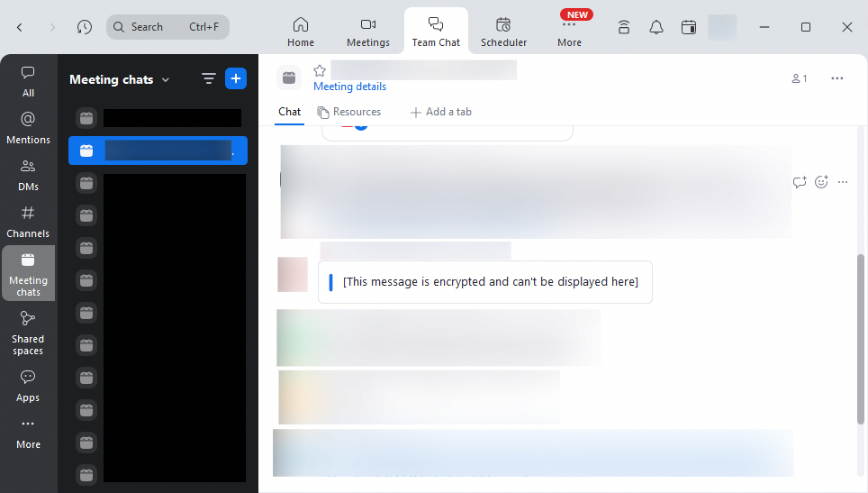This screenshot has width=868, height=493.
Task: Click Add a tab
Action: 440,112
